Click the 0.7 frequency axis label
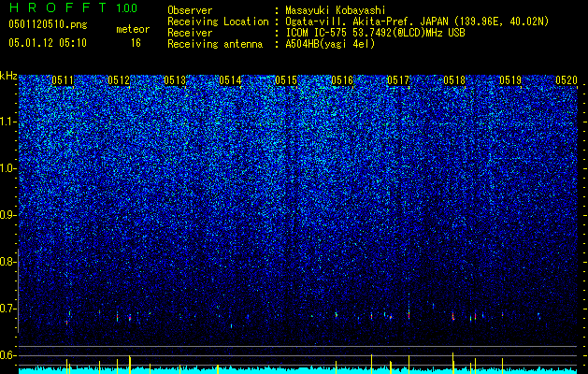Screen dimensions: 588x374 pyautogui.click(x=7, y=309)
